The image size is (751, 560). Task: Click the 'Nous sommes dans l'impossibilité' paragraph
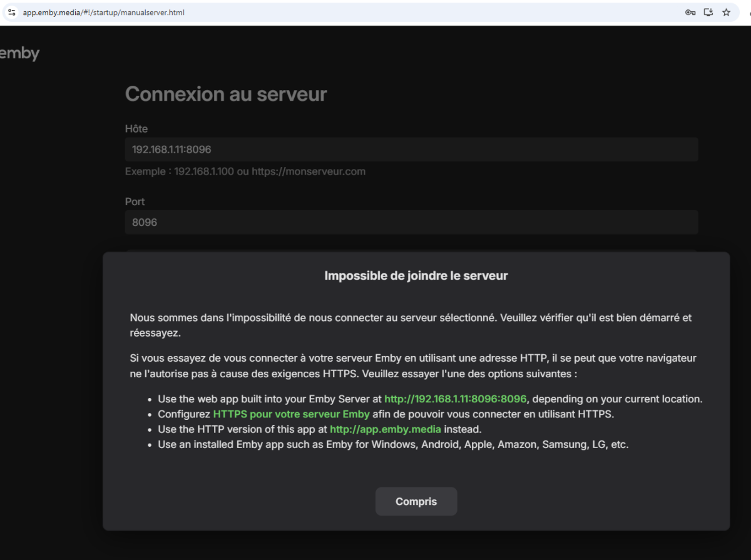[x=411, y=325]
